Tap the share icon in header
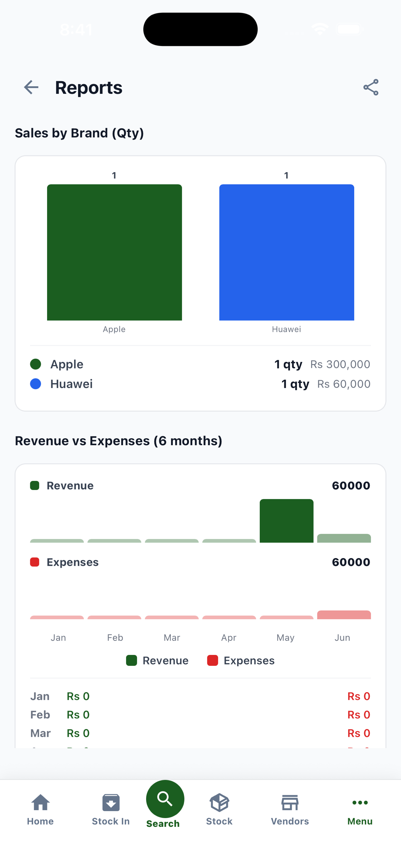Viewport: 401px width, 868px height. (371, 87)
